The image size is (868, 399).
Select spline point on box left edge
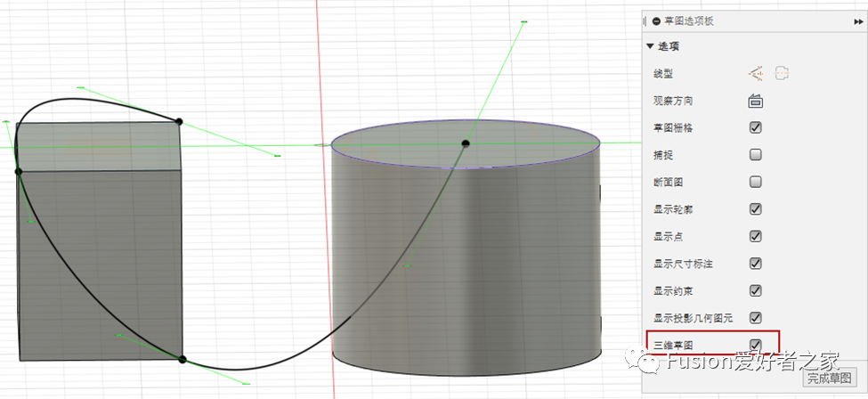click(19, 172)
